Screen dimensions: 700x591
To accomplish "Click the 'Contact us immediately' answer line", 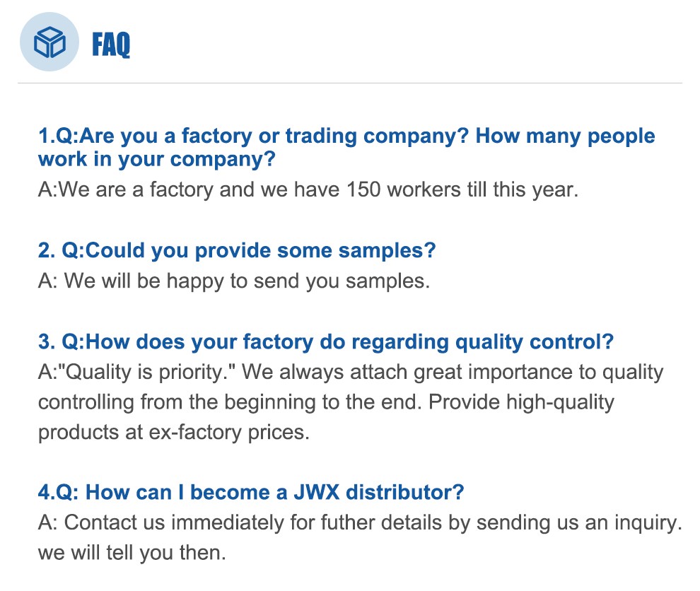I will tap(359, 523).
